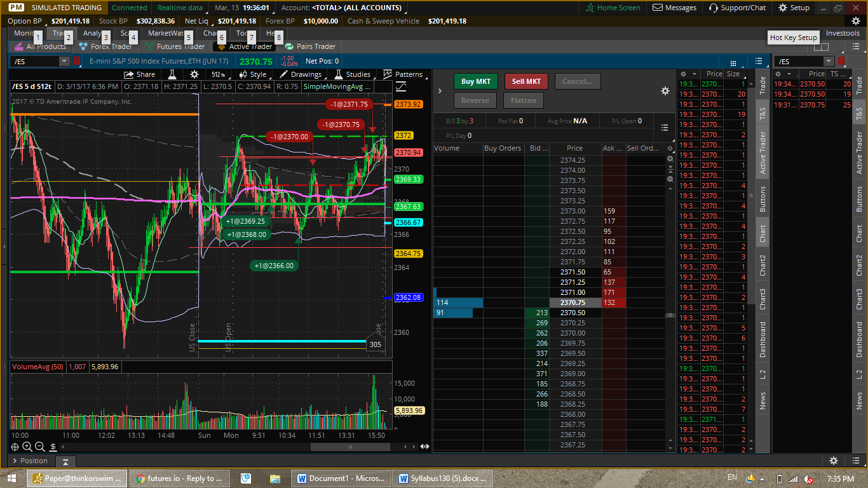This screenshot has width=868, height=488.
Task: Open the flask icon next to Share
Action: pos(172,74)
